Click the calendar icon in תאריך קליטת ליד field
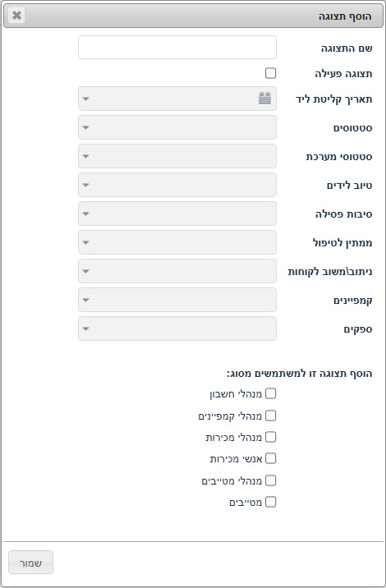The height and width of the screenshot is (588, 386). click(264, 99)
